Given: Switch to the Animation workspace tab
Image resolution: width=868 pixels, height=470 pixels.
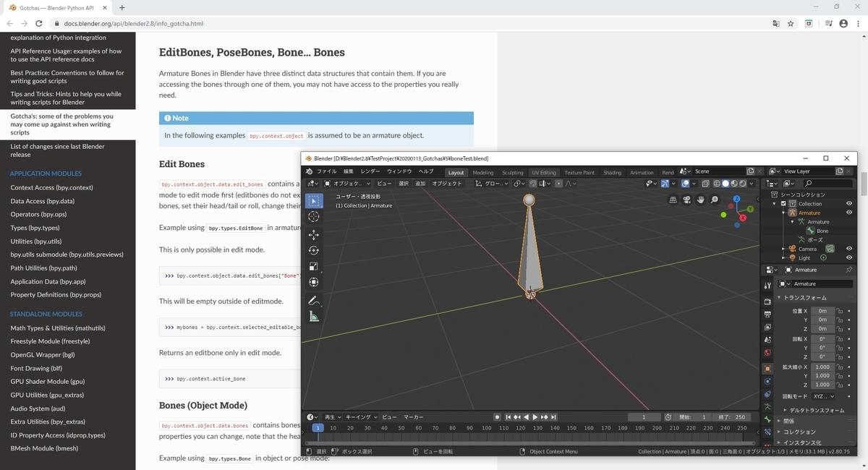Looking at the screenshot, I should [642, 173].
